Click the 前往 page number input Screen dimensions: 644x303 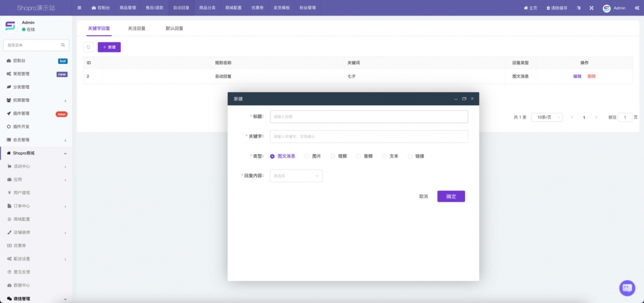[x=625, y=117]
